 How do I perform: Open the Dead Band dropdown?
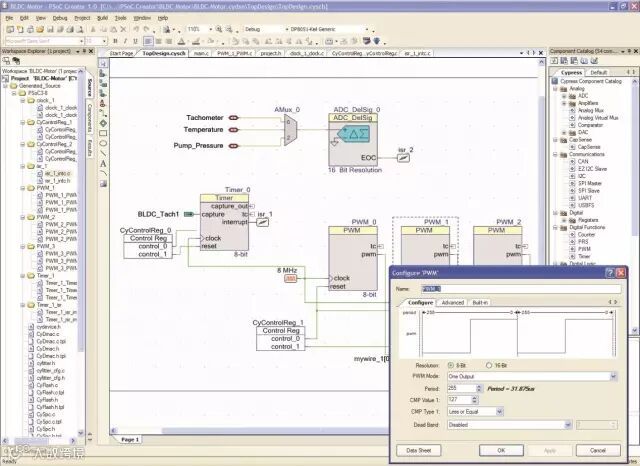tap(568, 425)
